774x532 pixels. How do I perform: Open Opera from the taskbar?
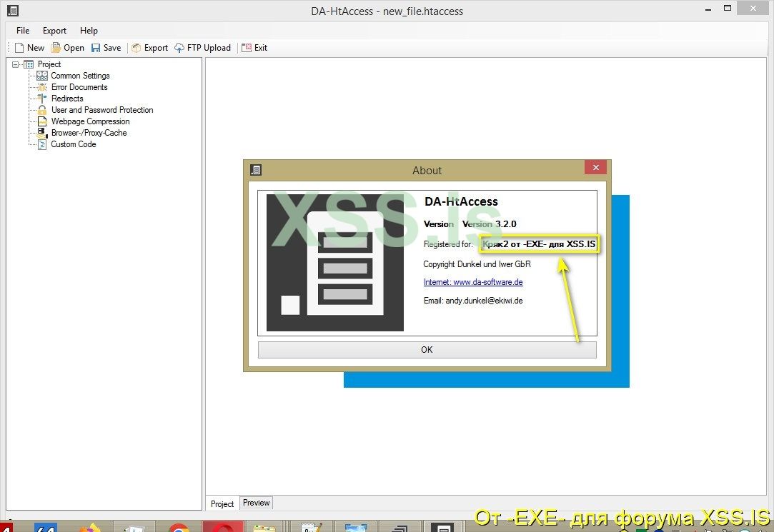(223, 526)
